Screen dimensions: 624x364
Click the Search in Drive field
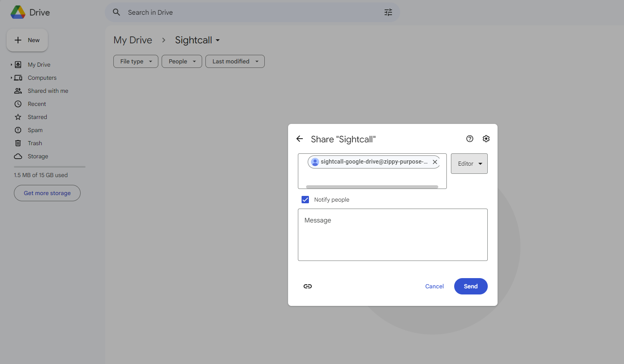pos(252,12)
